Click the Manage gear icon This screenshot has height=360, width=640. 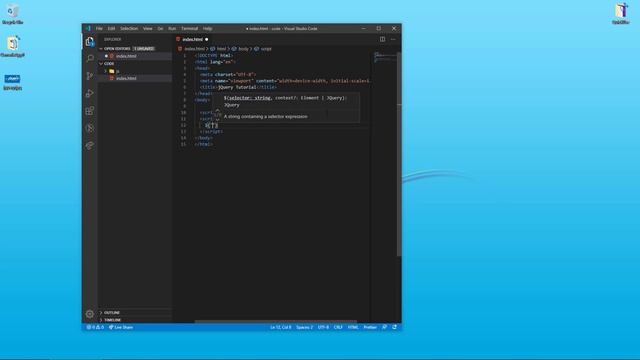pyautogui.click(x=90, y=314)
